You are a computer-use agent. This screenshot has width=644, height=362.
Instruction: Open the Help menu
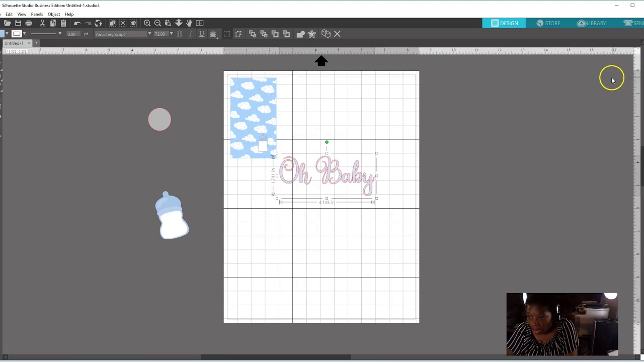pos(69,14)
